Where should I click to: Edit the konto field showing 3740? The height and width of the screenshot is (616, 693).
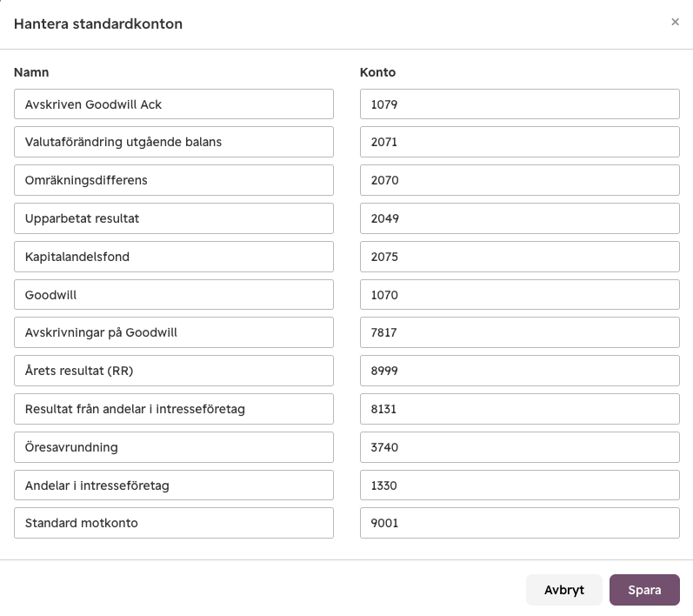click(x=520, y=447)
